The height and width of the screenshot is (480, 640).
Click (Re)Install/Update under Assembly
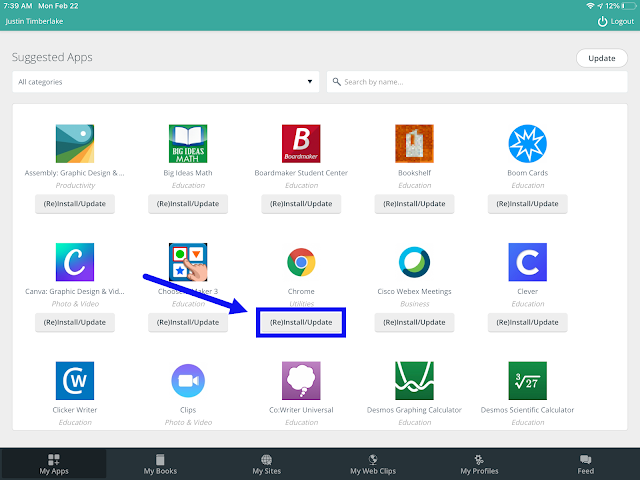[x=75, y=204]
